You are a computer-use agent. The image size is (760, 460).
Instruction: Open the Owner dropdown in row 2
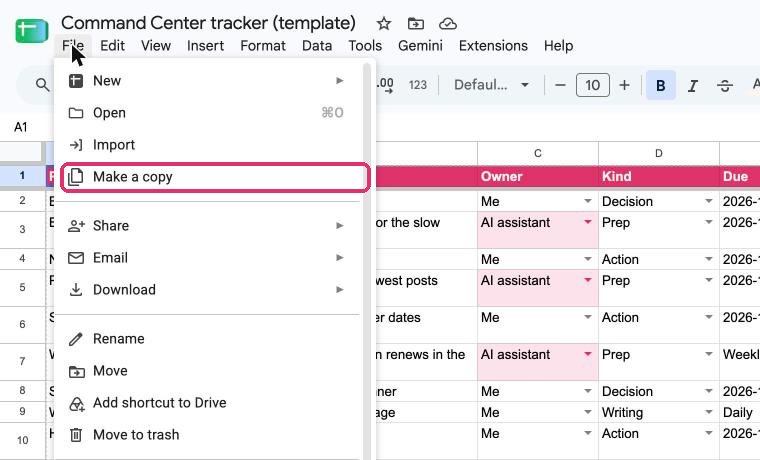[588, 201]
